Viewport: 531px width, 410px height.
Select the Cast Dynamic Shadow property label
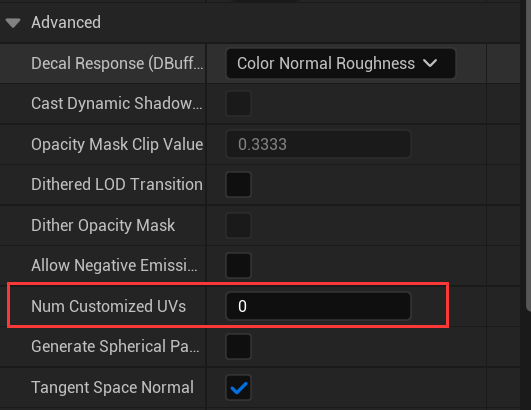[x=116, y=103]
